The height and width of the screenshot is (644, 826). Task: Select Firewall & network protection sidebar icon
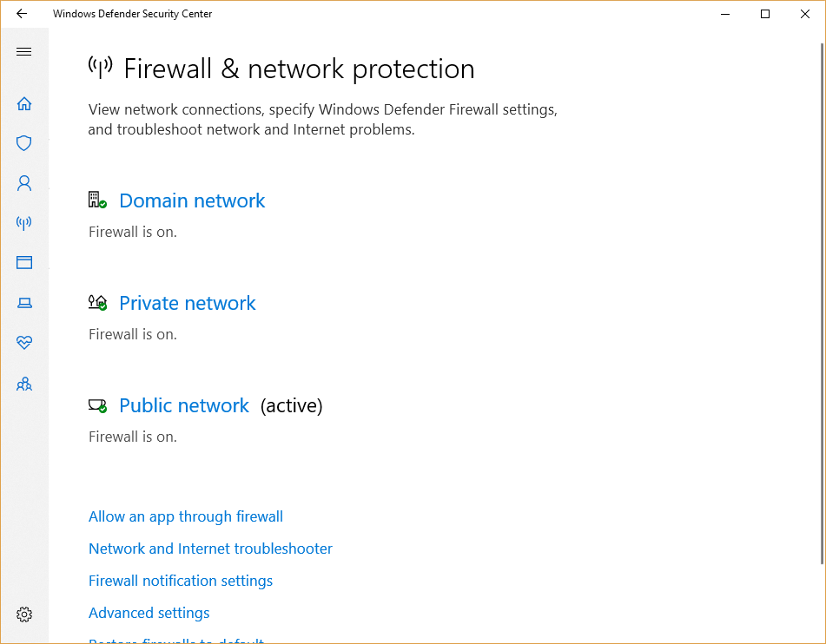[24, 223]
